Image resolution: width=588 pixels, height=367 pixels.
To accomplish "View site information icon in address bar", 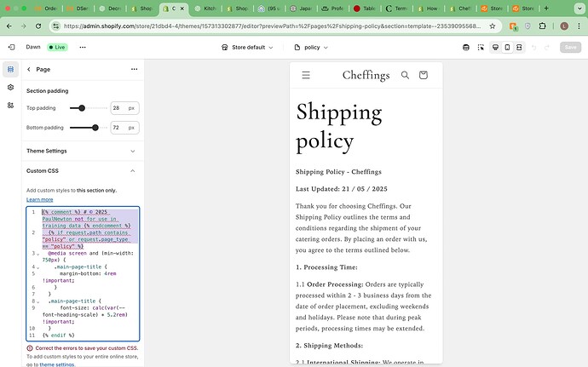I will pos(56,26).
